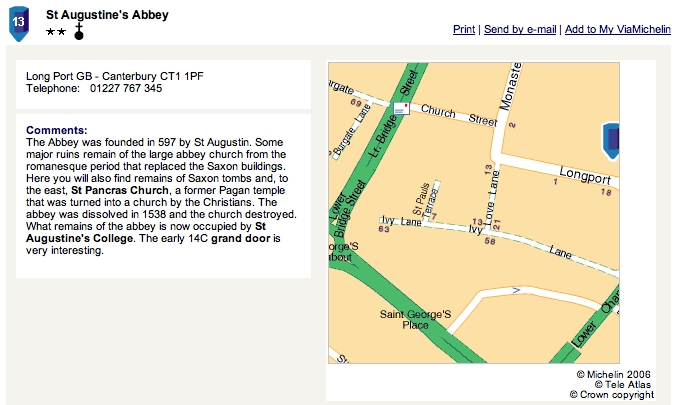Click the blue number 13 marker badge
The height and width of the screenshot is (405, 675).
[19, 23]
